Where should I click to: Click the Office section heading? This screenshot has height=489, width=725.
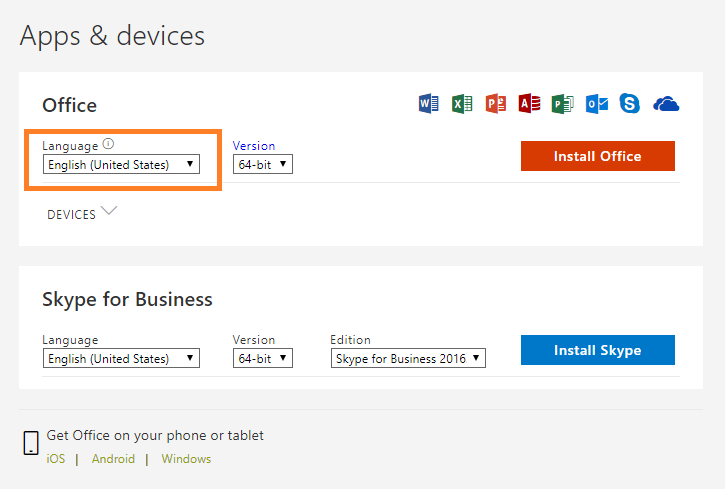pos(69,105)
